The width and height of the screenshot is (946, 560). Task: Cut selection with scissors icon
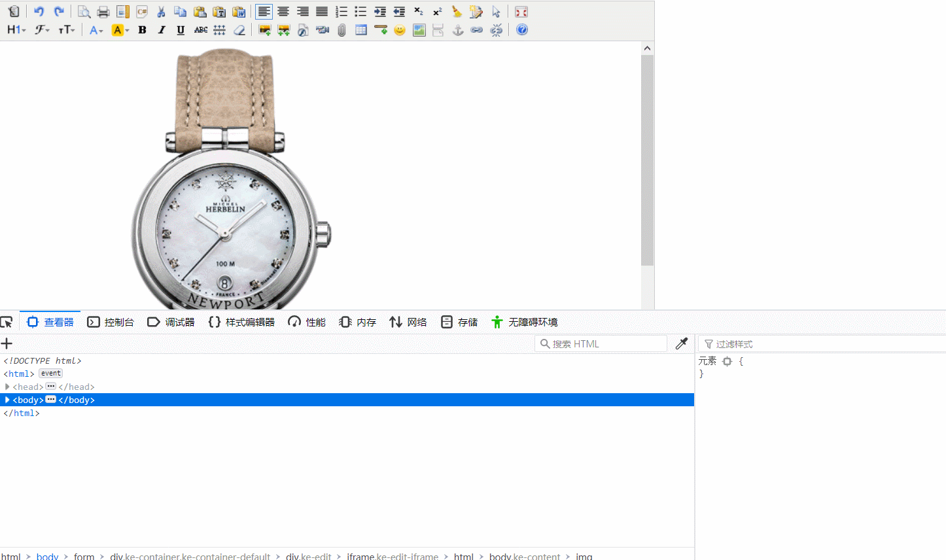click(161, 12)
